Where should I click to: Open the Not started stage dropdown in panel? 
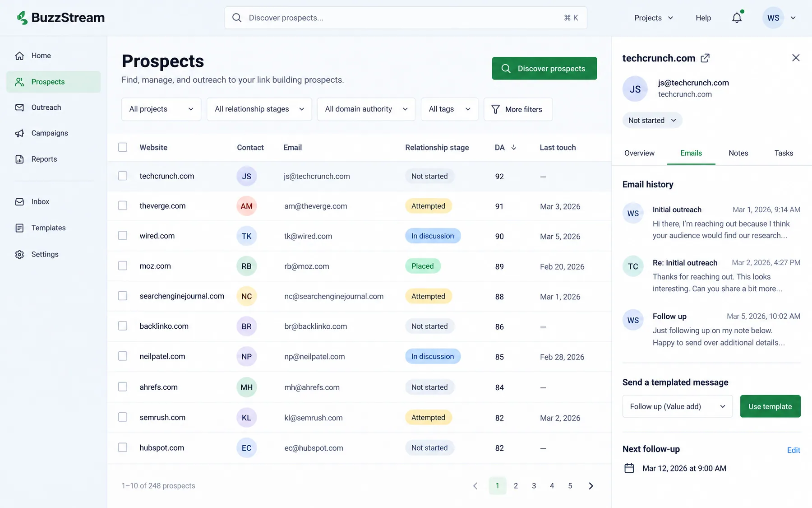[652, 121]
